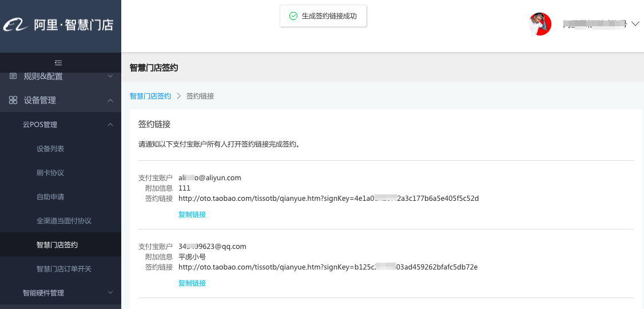644x309 pixels.
Task: Go to 智慧门店签约 breadcrumb link
Action: pos(150,96)
